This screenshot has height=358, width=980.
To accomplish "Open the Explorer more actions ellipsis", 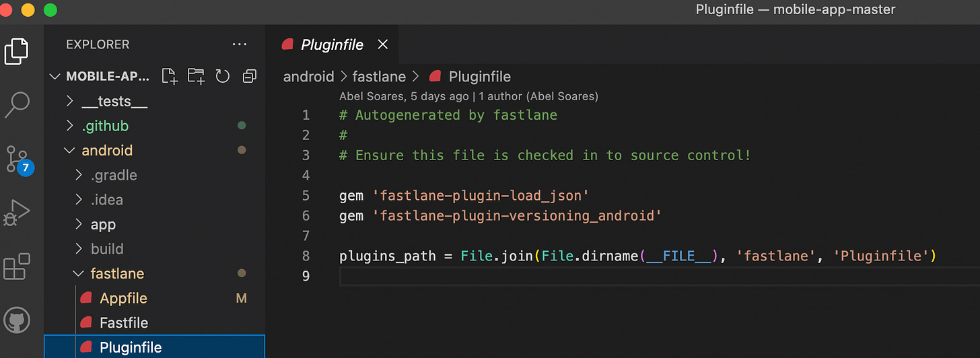I will (239, 44).
